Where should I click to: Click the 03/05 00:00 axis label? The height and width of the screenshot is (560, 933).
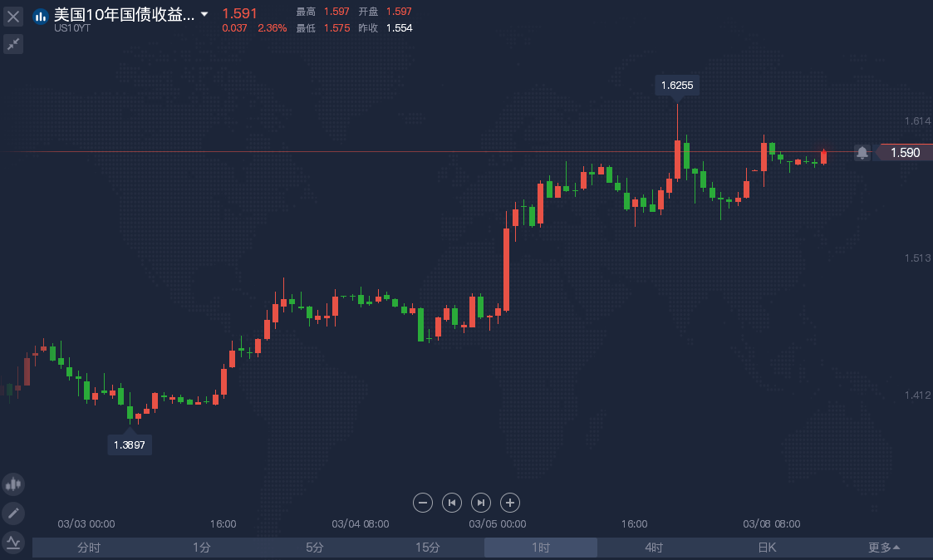pos(498,523)
